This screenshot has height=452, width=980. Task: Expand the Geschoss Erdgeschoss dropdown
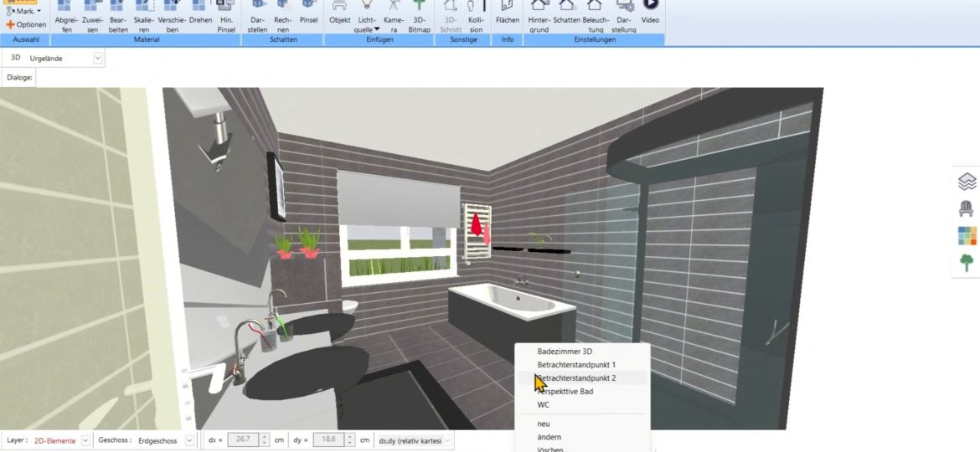(x=189, y=441)
